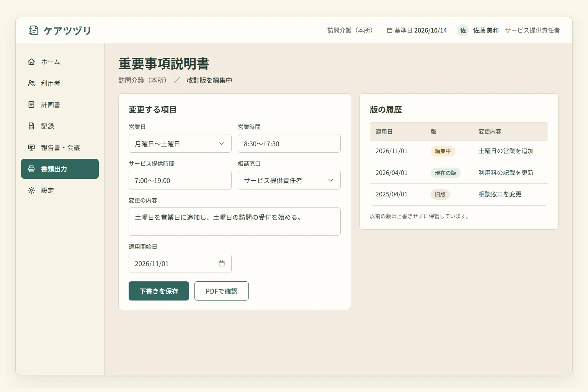Open 報告書・会議 in the sidebar
The width and height of the screenshot is (588, 392).
(x=60, y=147)
